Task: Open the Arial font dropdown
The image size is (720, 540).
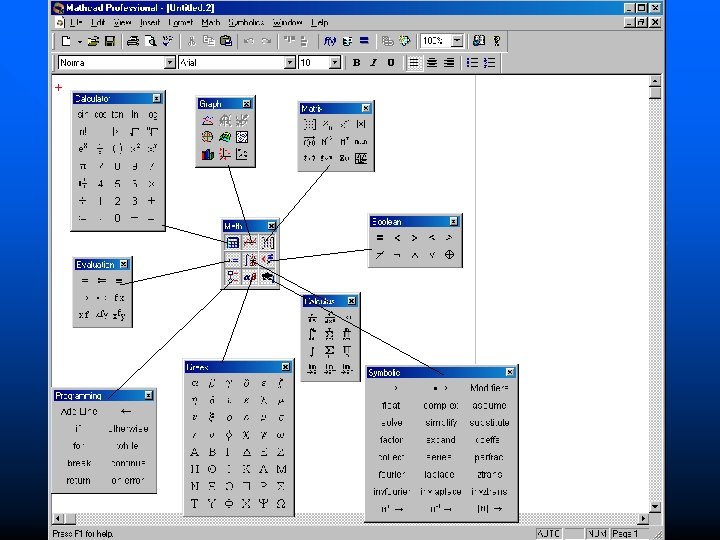Action: (290, 63)
